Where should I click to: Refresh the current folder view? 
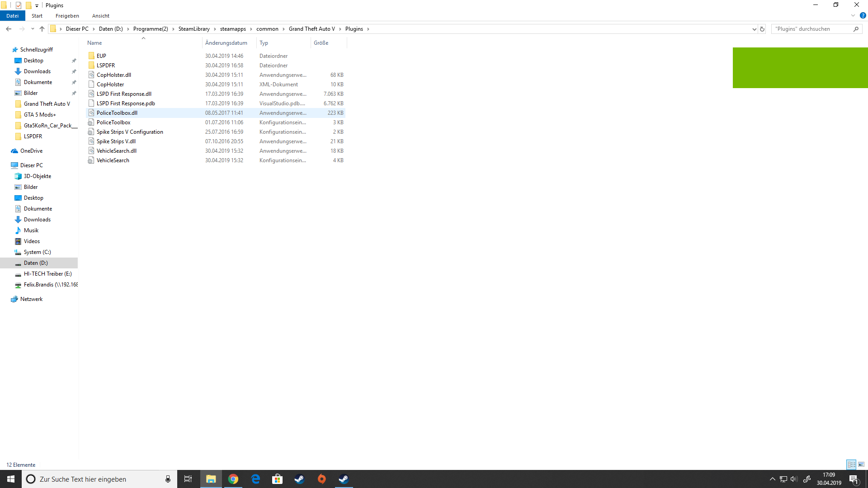(762, 29)
